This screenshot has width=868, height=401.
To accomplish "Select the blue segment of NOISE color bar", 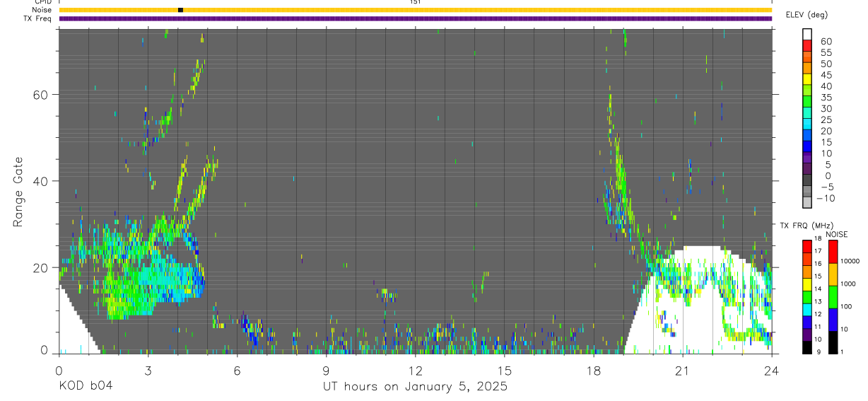I will [833, 320].
